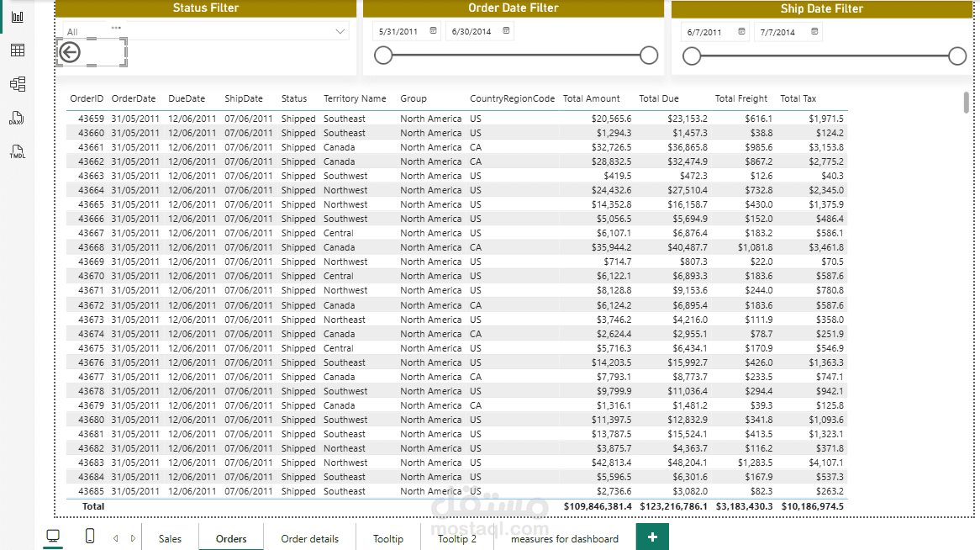The width and height of the screenshot is (980, 550).
Task: Open Model view from the sidebar
Action: [x=17, y=84]
